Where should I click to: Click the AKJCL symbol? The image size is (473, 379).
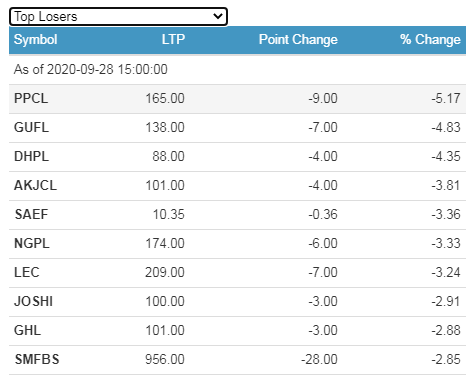(35, 185)
